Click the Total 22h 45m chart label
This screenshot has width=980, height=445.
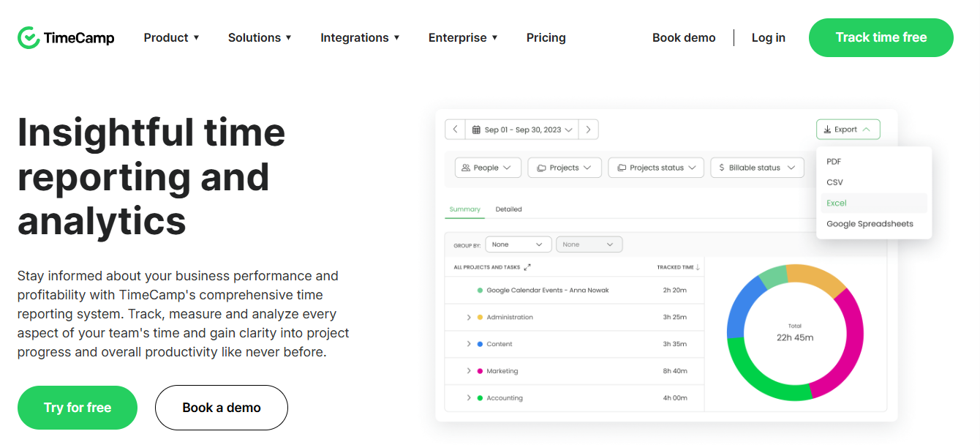click(x=795, y=333)
